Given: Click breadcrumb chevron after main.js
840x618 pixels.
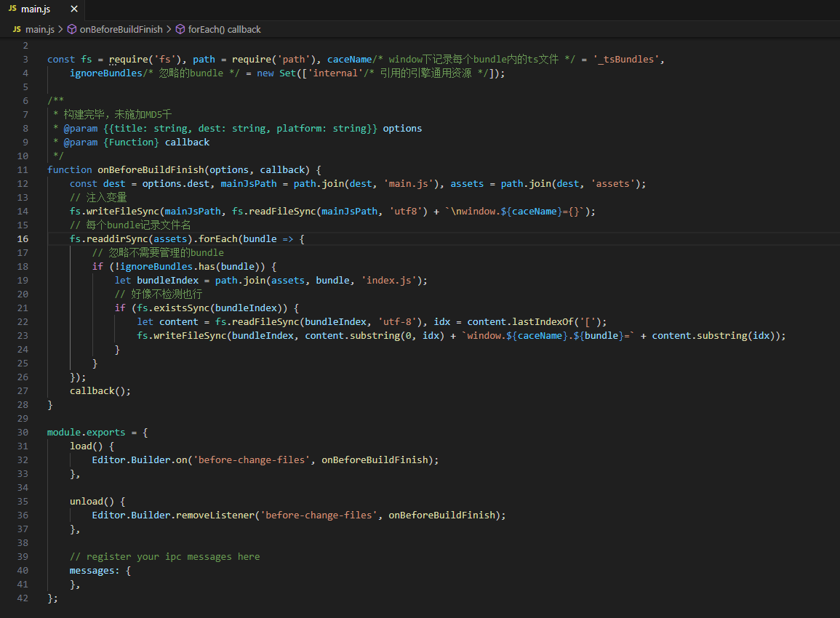Looking at the screenshot, I should tap(60, 30).
